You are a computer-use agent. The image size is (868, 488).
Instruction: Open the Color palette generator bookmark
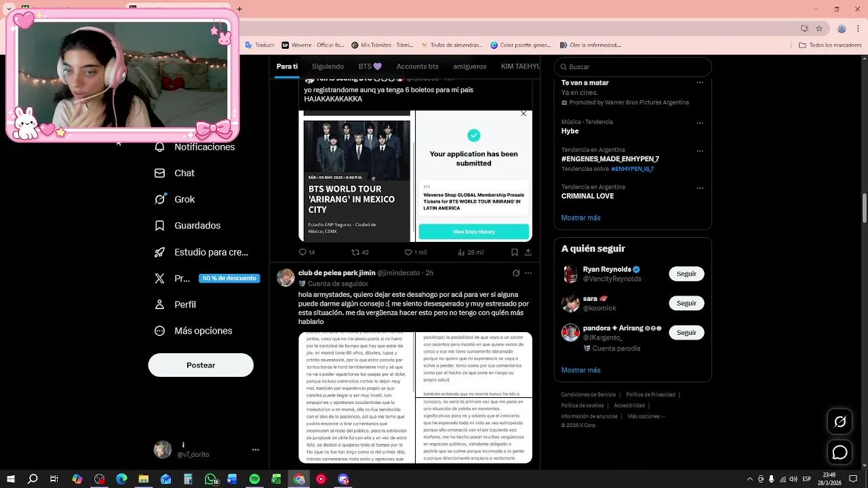click(x=520, y=45)
